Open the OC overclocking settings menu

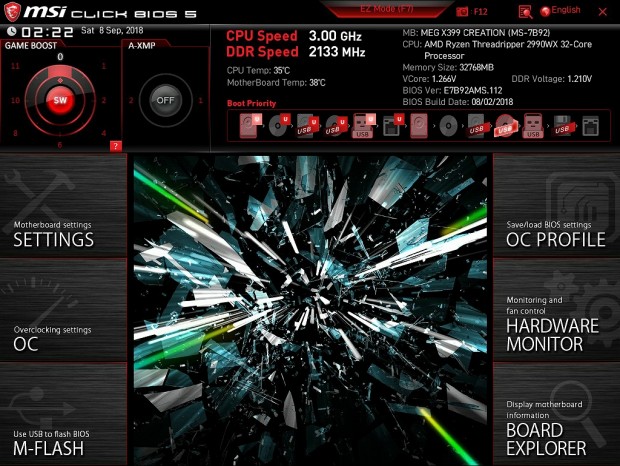63,310
